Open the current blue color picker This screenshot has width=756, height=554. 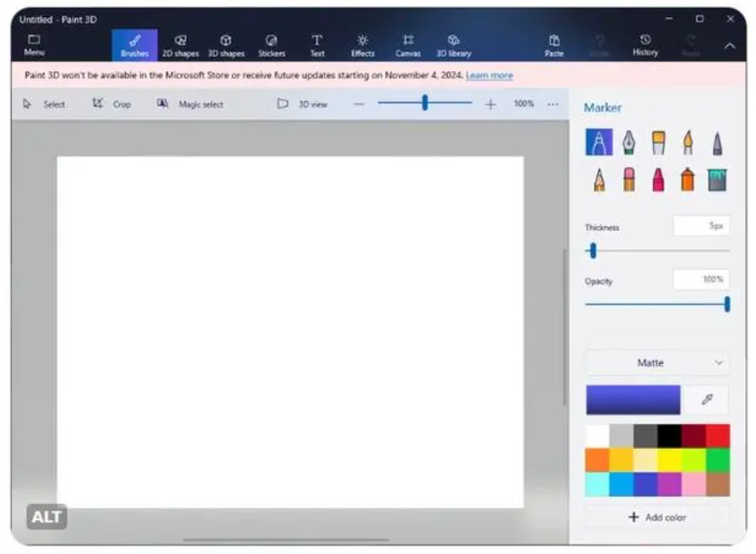[633, 400]
